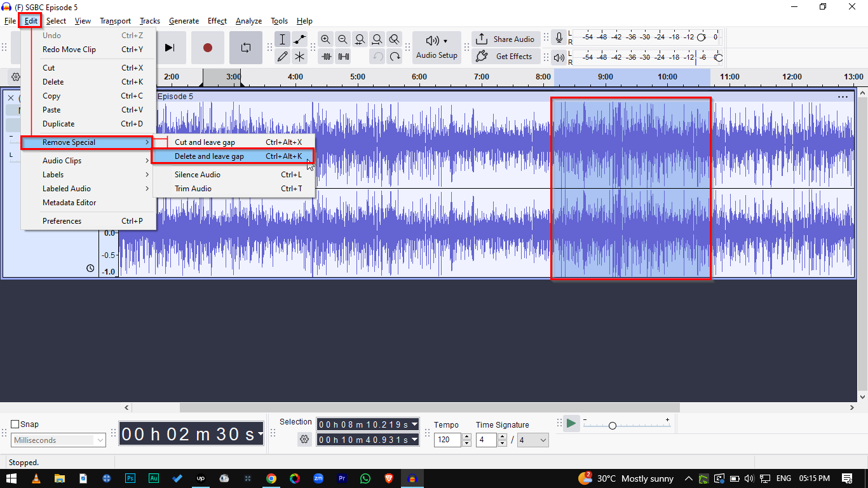
Task: Select Metadata Editor from Edit menu
Action: pyautogui.click(x=69, y=203)
